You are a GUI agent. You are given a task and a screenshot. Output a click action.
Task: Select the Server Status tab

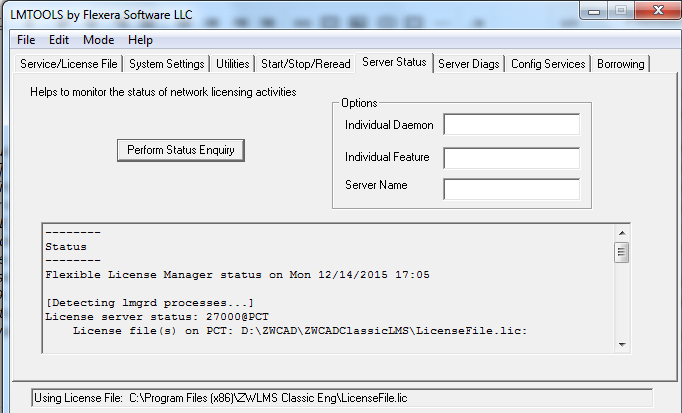click(394, 62)
